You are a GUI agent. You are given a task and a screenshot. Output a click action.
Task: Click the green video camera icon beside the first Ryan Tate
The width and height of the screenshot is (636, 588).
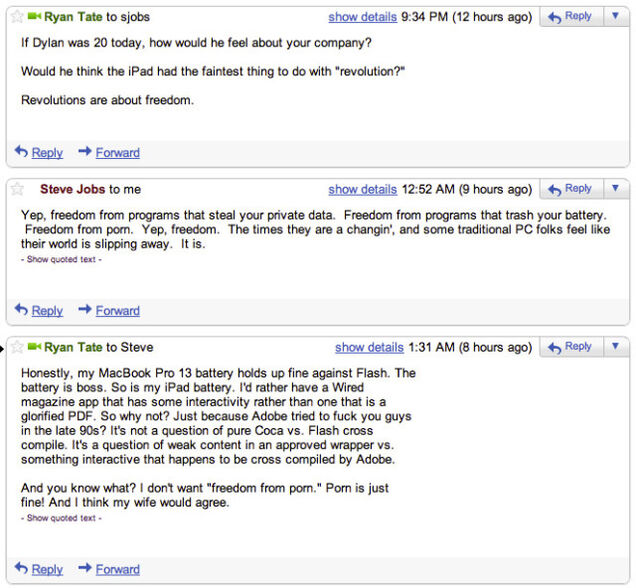tap(35, 17)
